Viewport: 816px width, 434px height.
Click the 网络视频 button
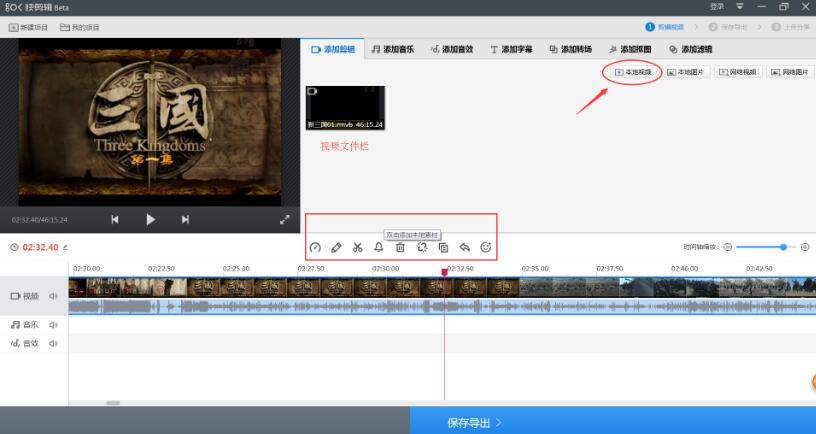737,72
